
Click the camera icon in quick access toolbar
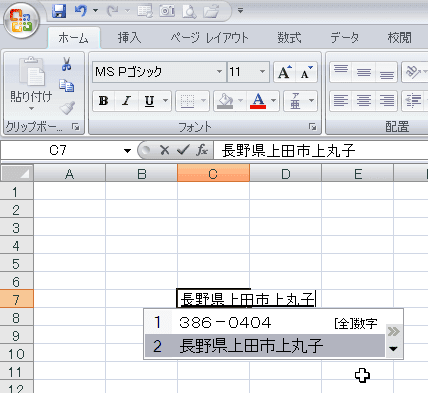pyautogui.click(x=167, y=11)
